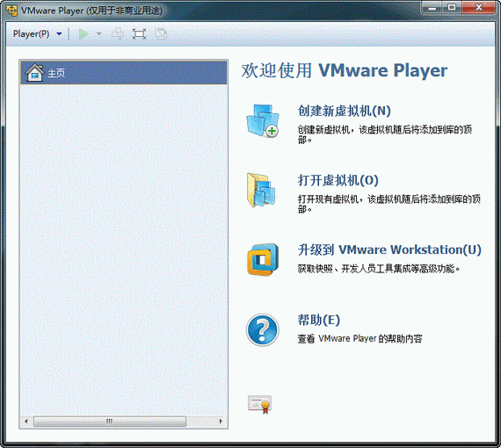This screenshot has height=448, width=501.
Task: Click 升级到 VMware Workstation(U) link
Action: pos(389,249)
